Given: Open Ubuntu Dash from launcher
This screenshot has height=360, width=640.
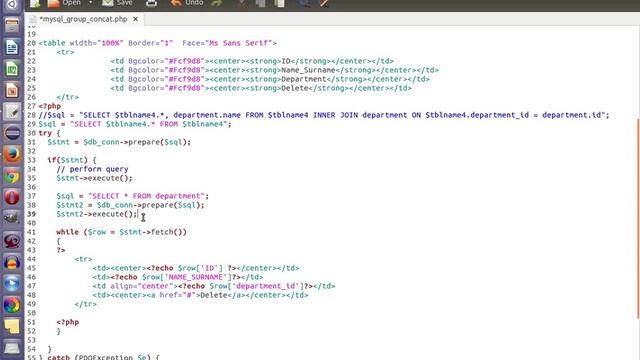Looking at the screenshot, I should point(12,4).
